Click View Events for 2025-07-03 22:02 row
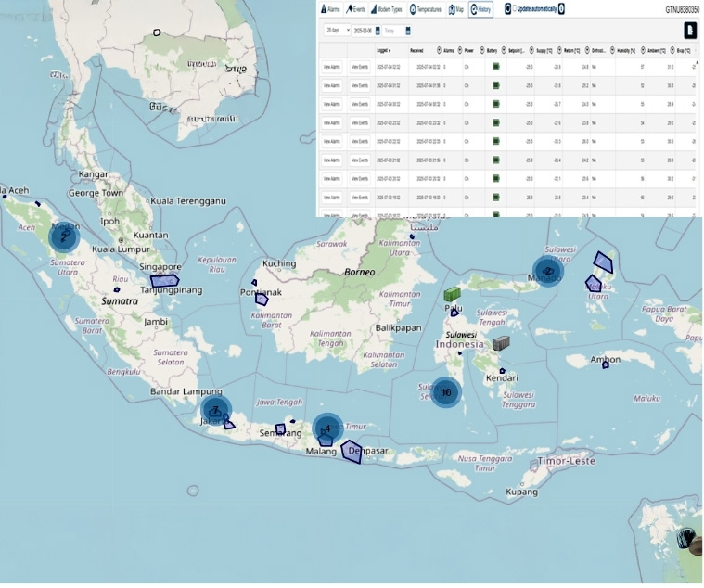Viewport: 704px width, 588px height. tap(360, 141)
